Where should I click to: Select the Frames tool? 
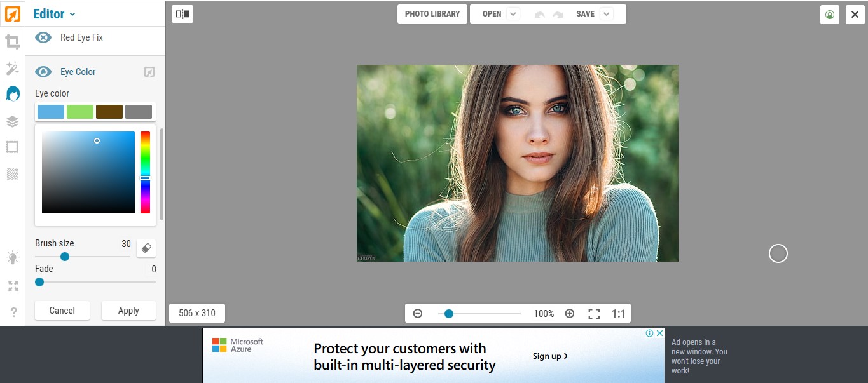[x=13, y=147]
